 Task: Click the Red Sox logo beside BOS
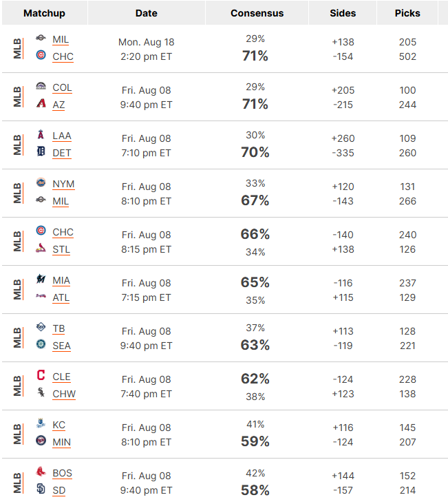41,472
